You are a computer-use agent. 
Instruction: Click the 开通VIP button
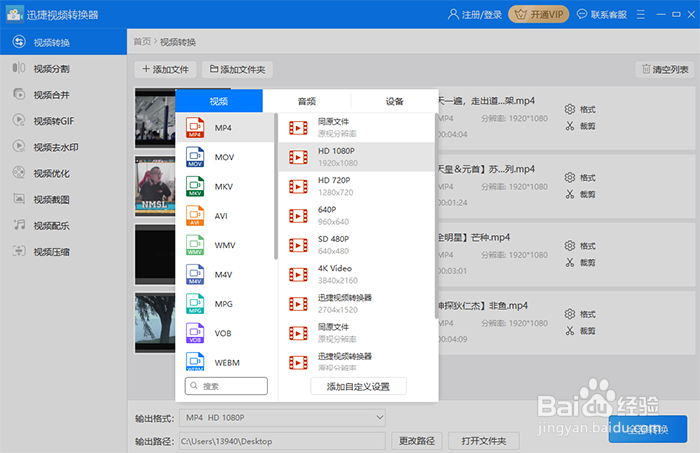539,14
